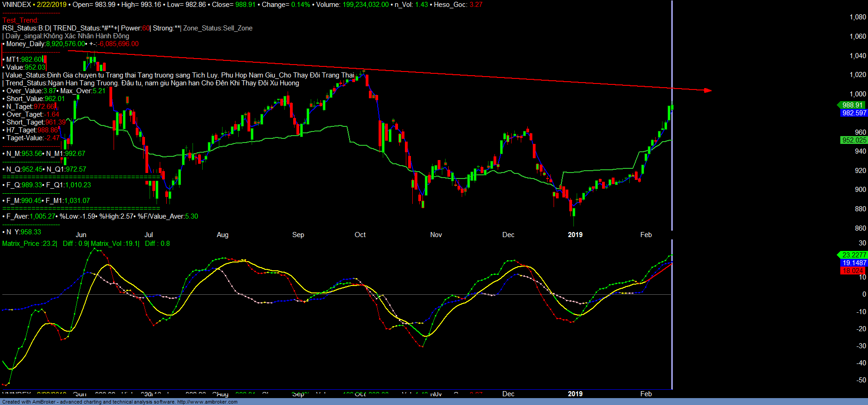
Task: Click the VNINDEX ticker in the top title
Action: [x=17, y=5]
